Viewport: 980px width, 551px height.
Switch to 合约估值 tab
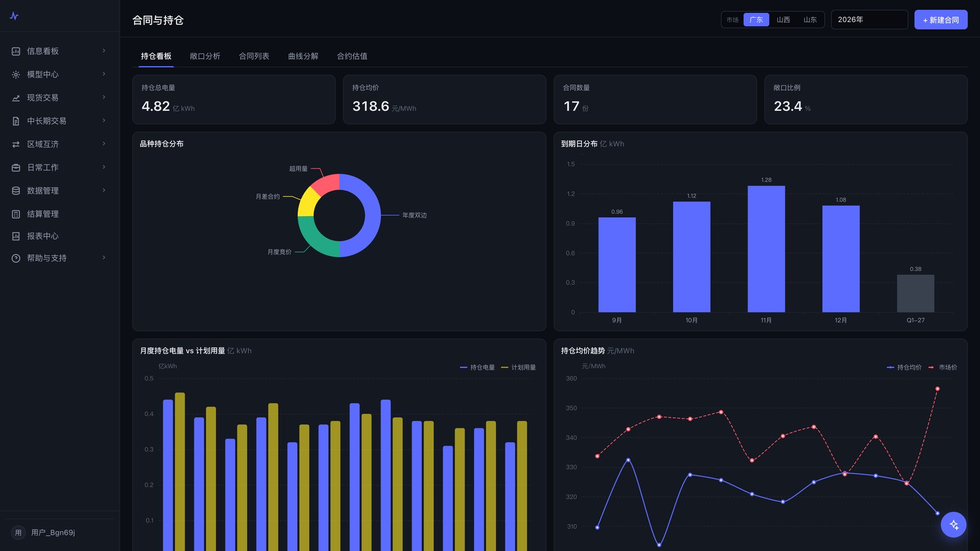coord(352,56)
